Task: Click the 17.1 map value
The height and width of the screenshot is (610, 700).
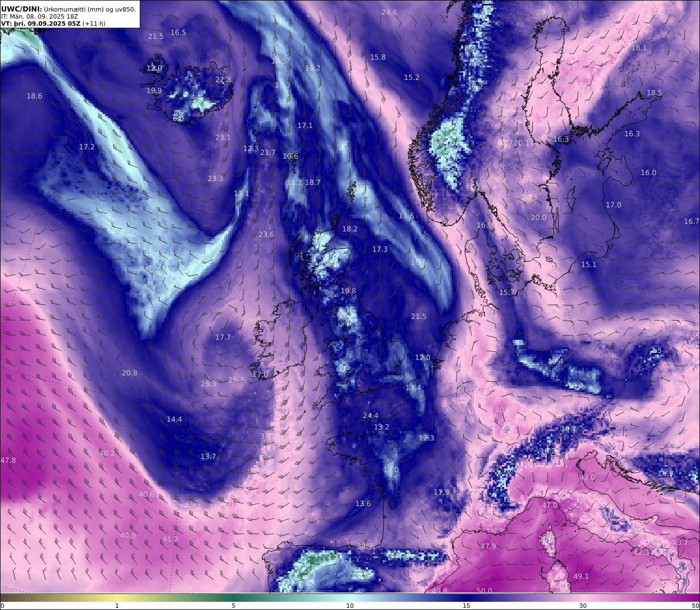Action: tap(305, 125)
